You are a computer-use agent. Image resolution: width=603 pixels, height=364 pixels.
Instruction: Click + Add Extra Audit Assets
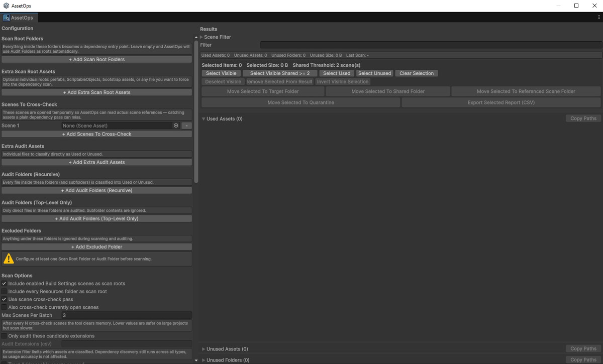coord(96,162)
